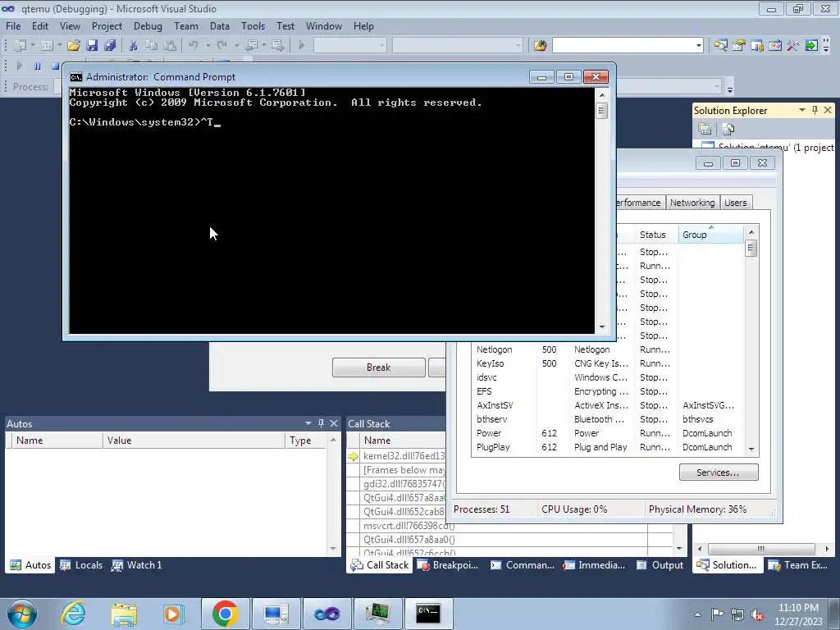
Task: Click the Undo arrow icon
Action: pos(194,46)
